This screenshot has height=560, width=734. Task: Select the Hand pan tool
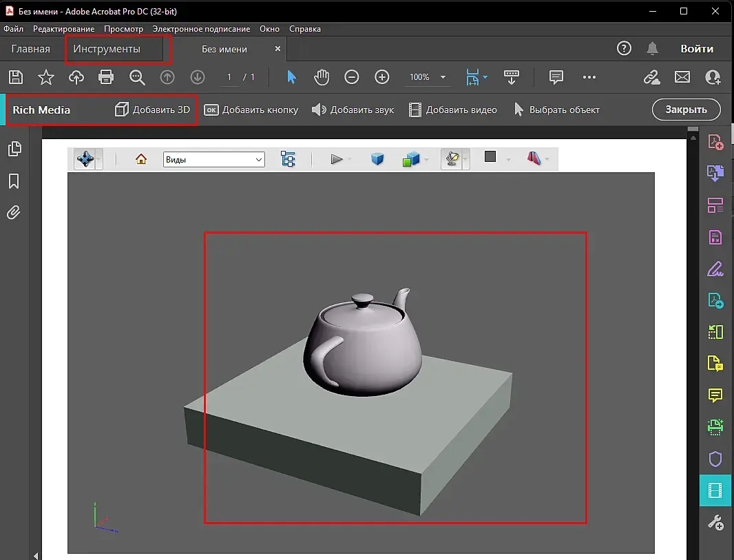[x=322, y=77]
